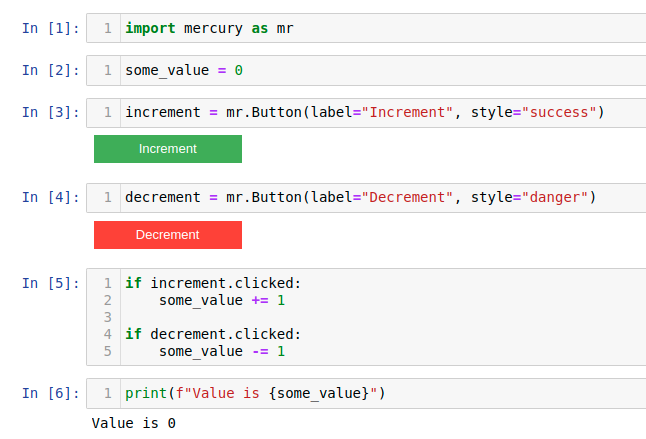Select the In [5] cell prompt
Image resolution: width=646 pixels, height=439 pixels.
tap(51, 283)
